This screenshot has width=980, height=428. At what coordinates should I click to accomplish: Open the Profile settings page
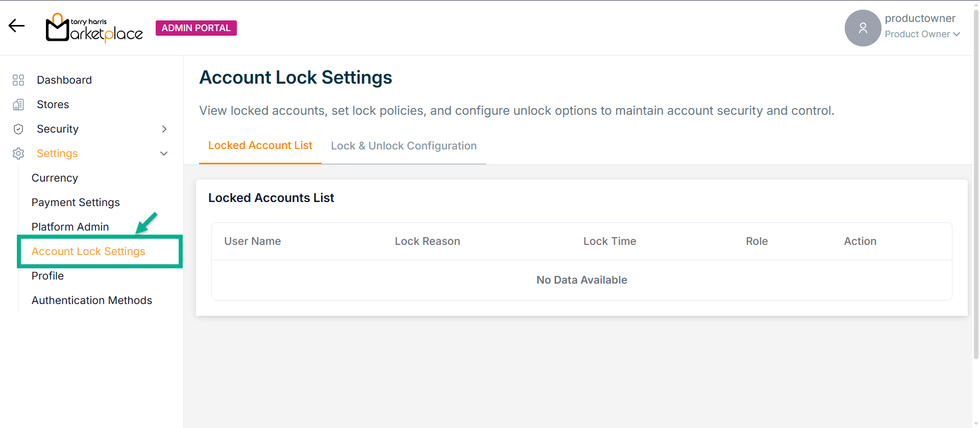pyautogui.click(x=47, y=276)
